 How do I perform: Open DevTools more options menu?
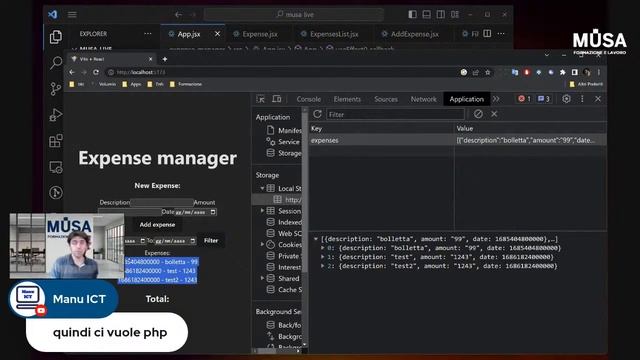[x=582, y=99]
